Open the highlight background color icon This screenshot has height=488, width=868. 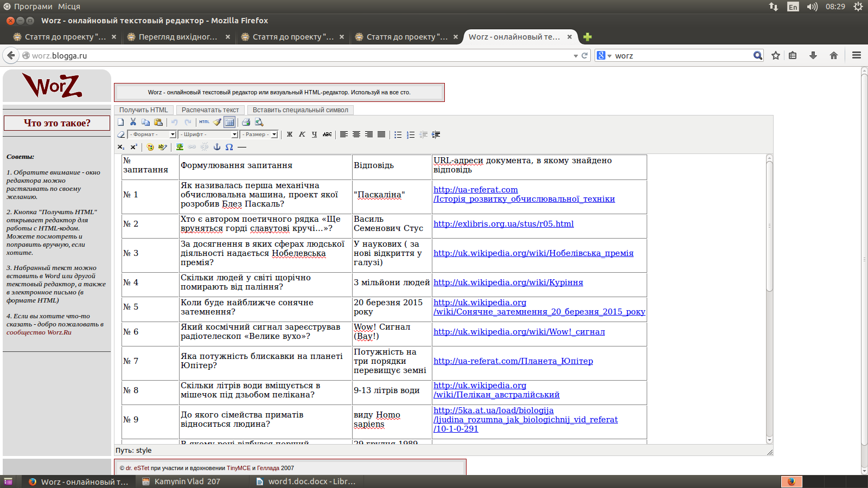[x=163, y=147]
